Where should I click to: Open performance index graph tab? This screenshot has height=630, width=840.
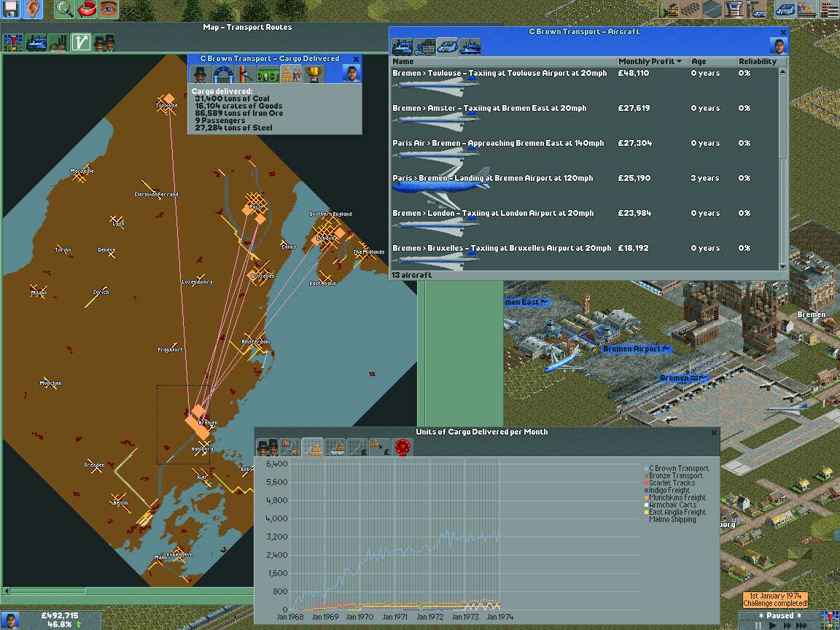pyautogui.click(x=289, y=447)
